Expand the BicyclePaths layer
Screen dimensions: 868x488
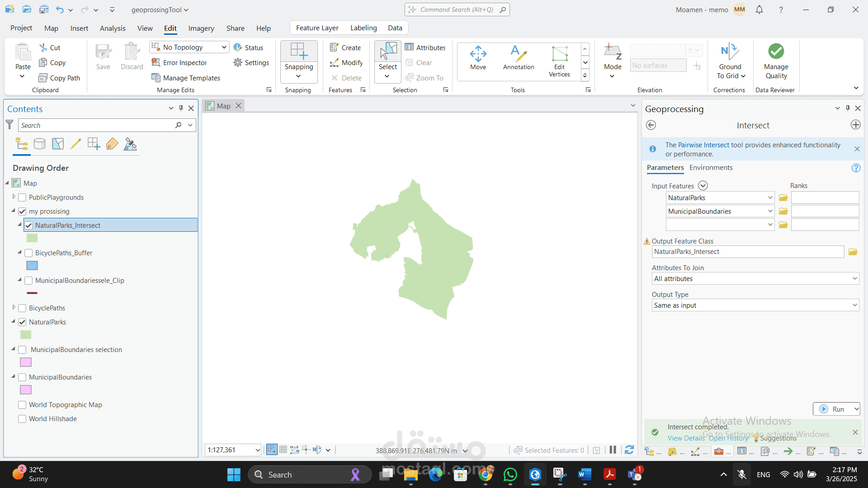(14, 308)
